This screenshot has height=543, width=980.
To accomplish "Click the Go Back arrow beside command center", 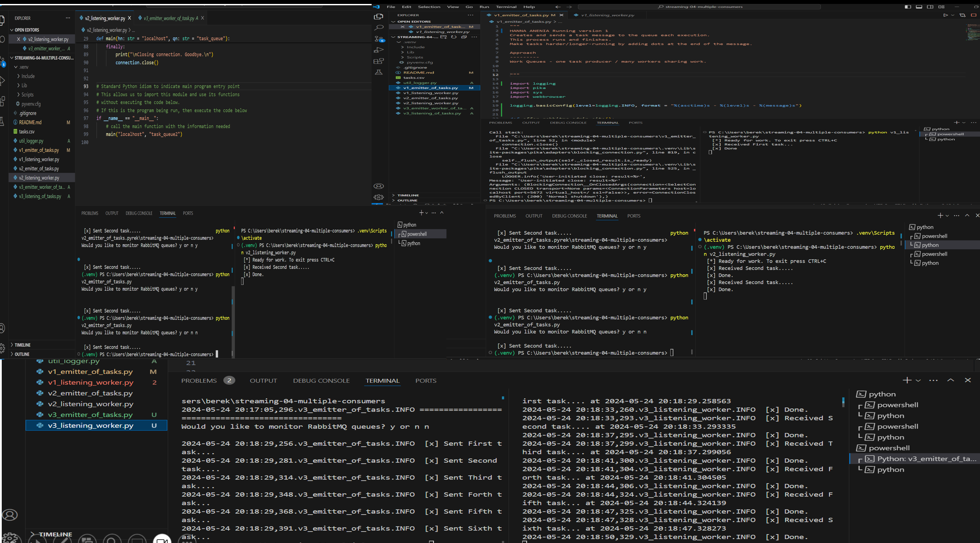I will tap(558, 7).
